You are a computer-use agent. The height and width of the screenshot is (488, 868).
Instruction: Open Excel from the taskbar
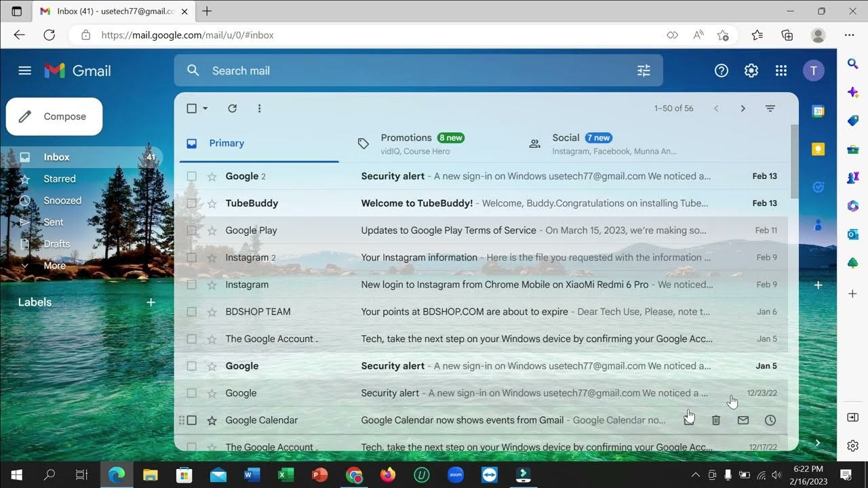click(x=285, y=475)
